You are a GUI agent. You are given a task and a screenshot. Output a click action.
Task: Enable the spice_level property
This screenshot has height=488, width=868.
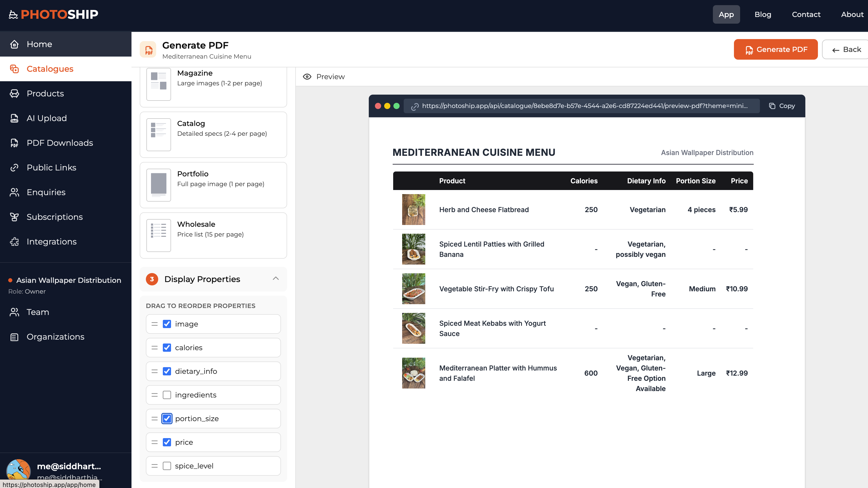(x=167, y=466)
